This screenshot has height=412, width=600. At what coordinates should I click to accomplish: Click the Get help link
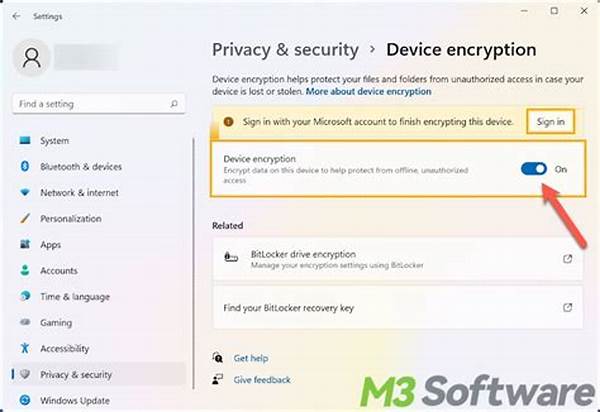pos(250,358)
